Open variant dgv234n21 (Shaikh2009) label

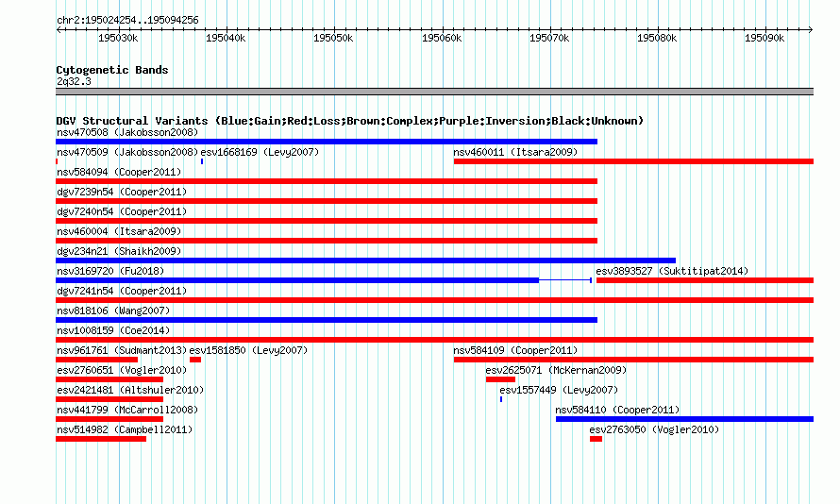[x=119, y=251]
